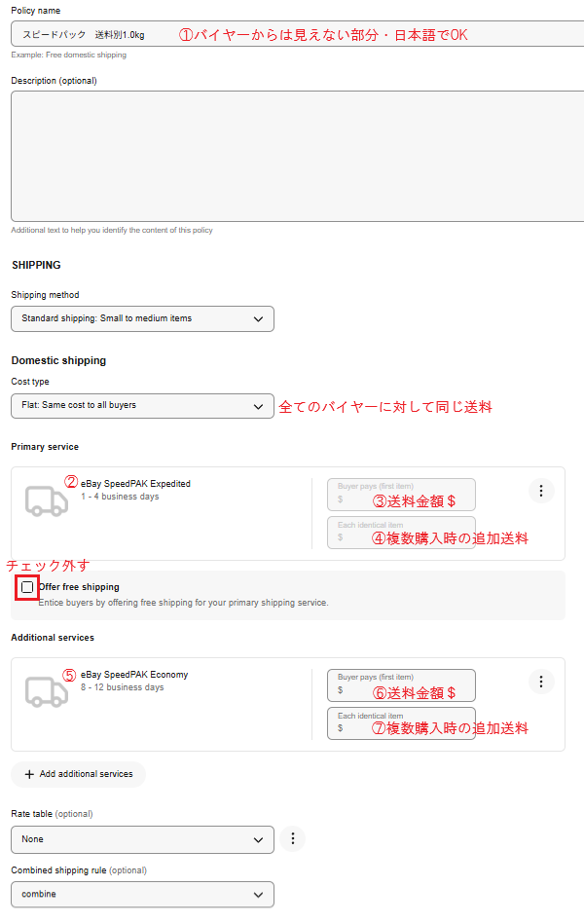The height and width of the screenshot is (924, 584).
Task: Click Expedited Each identical item field
Action: pyautogui.click(x=401, y=533)
